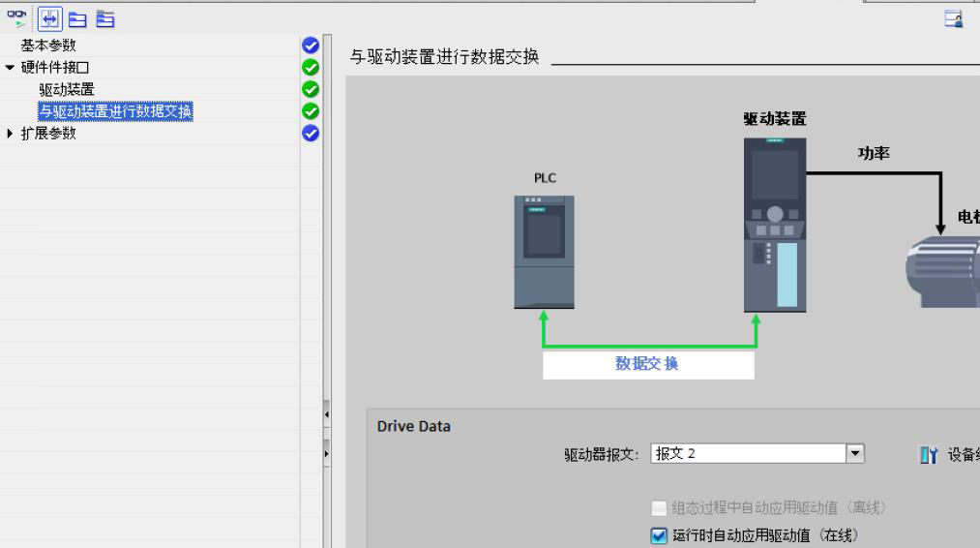Click the PLC device image in diagram
980x548 pixels.
[x=544, y=252]
